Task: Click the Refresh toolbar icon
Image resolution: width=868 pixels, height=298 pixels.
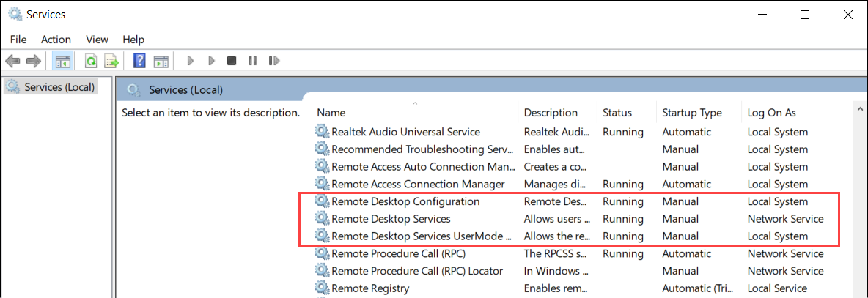Action: click(x=91, y=61)
